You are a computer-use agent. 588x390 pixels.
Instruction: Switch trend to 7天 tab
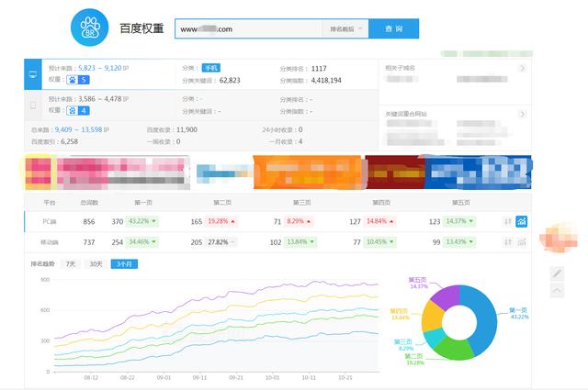pyautogui.click(x=70, y=264)
